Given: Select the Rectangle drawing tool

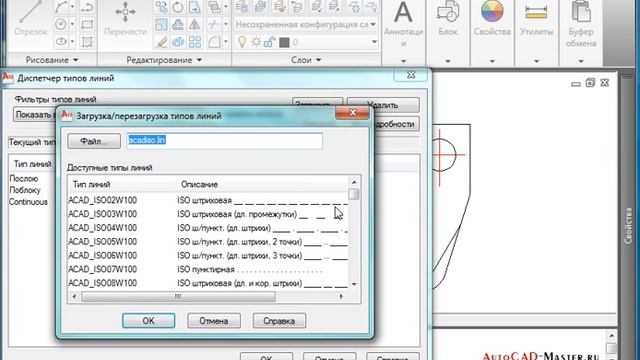Looking at the screenshot, I should pos(87,24).
